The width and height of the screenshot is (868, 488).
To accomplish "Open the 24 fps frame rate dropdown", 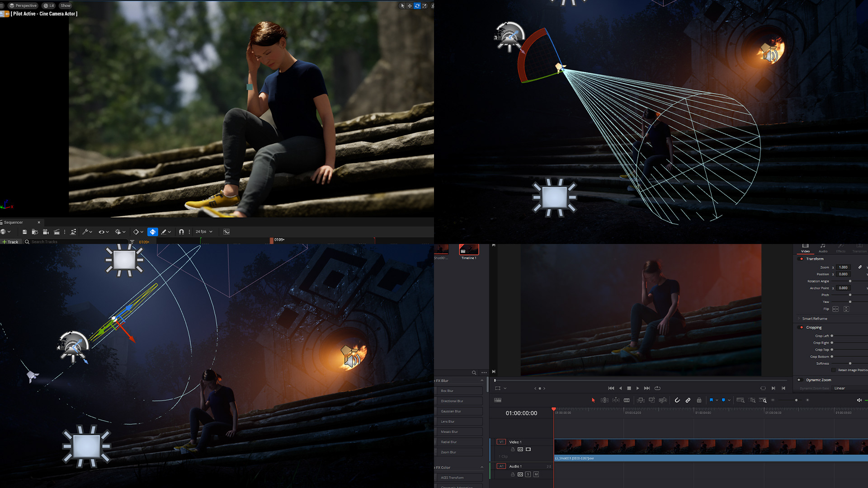I will [204, 232].
